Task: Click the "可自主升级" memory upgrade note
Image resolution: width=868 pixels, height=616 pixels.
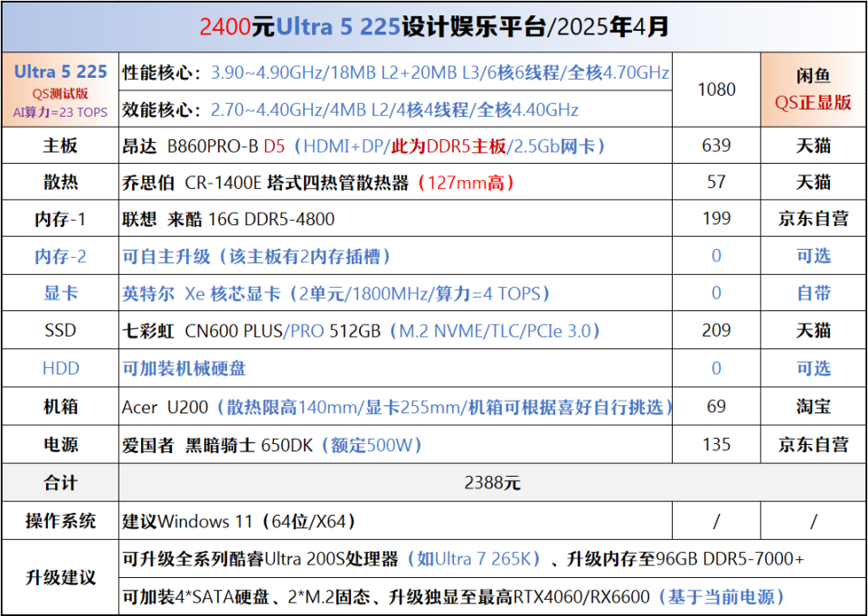Action: [256, 257]
